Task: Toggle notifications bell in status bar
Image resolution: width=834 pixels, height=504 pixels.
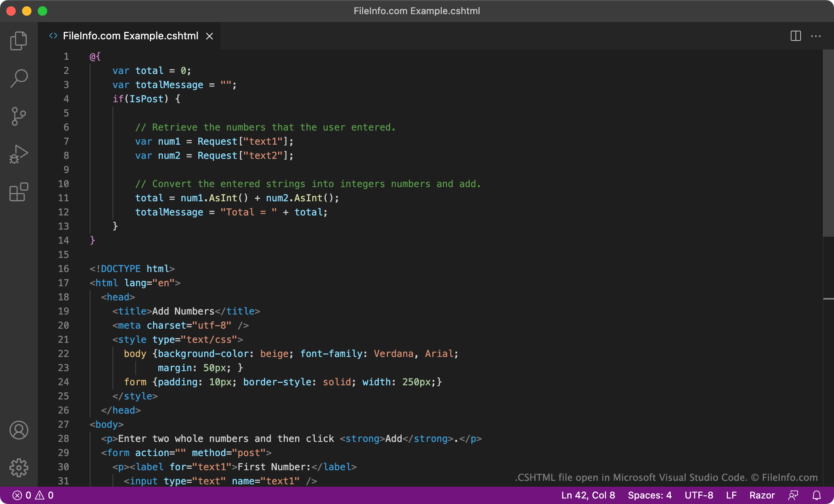Action: pyautogui.click(x=817, y=495)
